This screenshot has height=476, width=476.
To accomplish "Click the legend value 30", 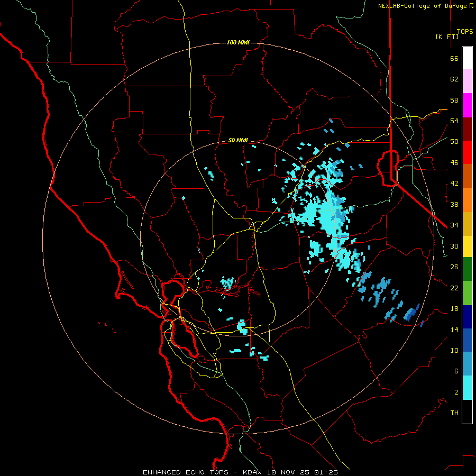I will [454, 246].
